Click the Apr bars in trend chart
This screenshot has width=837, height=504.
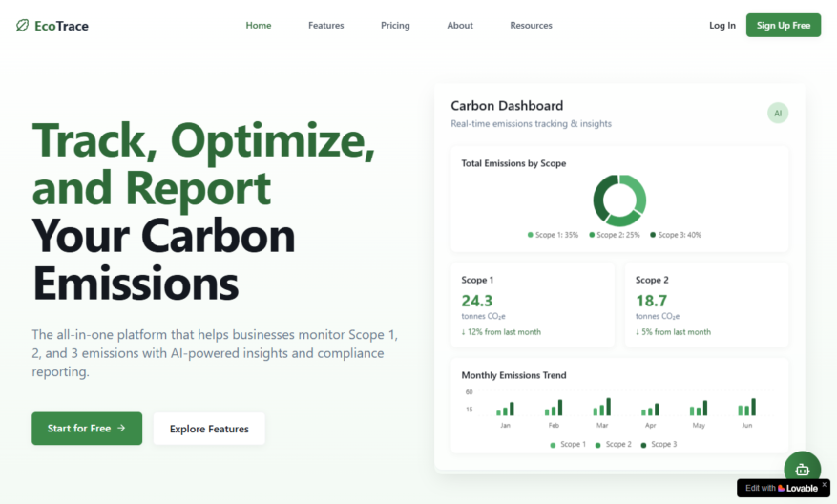(650, 409)
